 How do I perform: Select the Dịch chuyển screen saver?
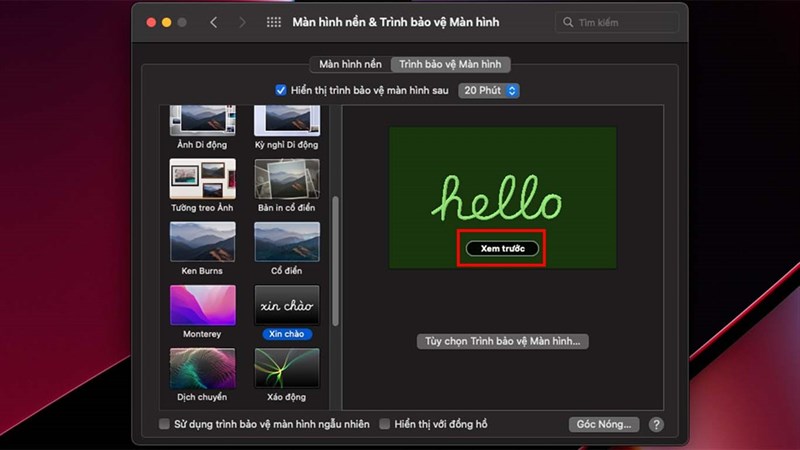pyautogui.click(x=202, y=368)
